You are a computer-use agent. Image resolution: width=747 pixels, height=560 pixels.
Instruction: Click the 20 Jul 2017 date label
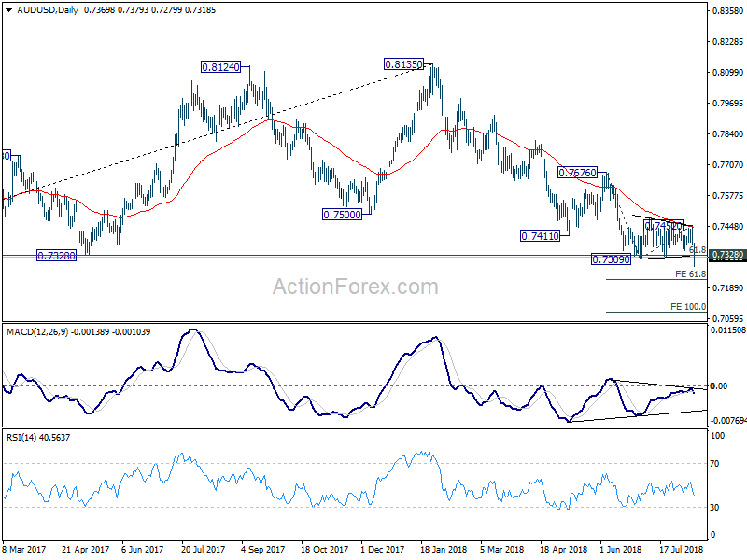click(x=203, y=549)
